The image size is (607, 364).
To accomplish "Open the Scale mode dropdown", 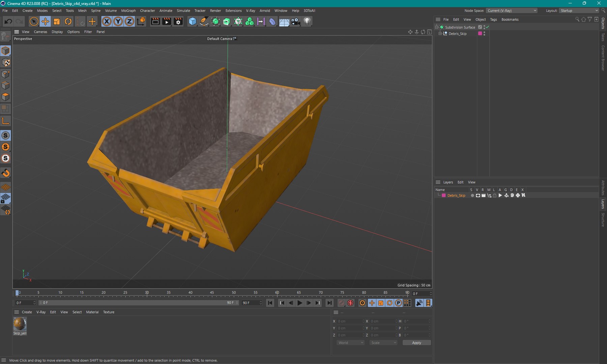I will (383, 343).
